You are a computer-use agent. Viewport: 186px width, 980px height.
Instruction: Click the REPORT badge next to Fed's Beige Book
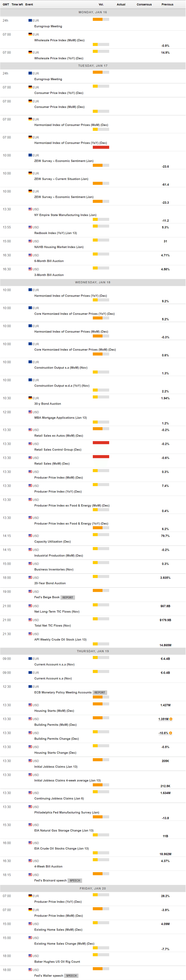(x=68, y=597)
